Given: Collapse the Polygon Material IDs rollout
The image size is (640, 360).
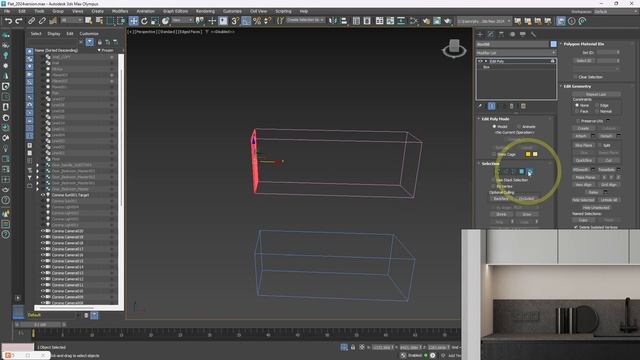Looking at the screenshot, I should pos(562,44).
